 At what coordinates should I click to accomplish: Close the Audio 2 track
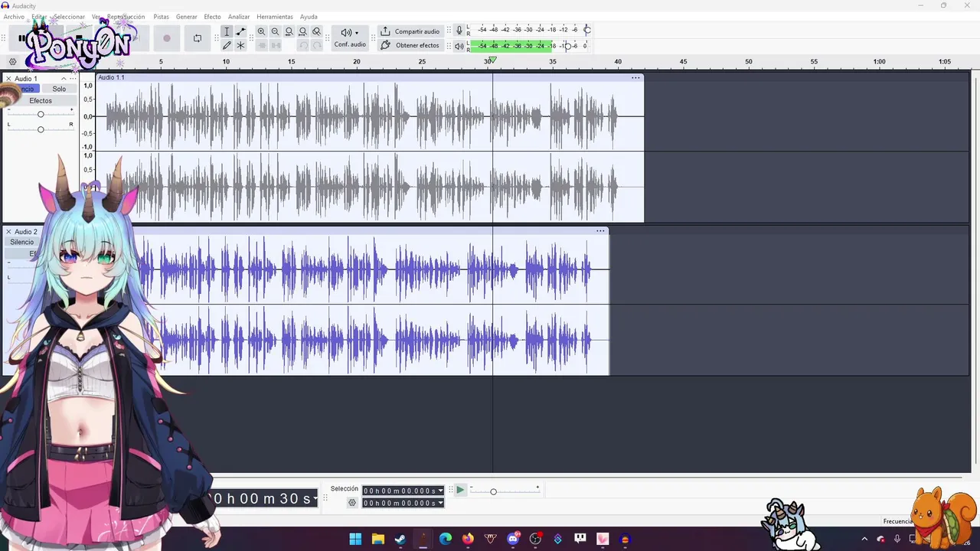pos(8,232)
